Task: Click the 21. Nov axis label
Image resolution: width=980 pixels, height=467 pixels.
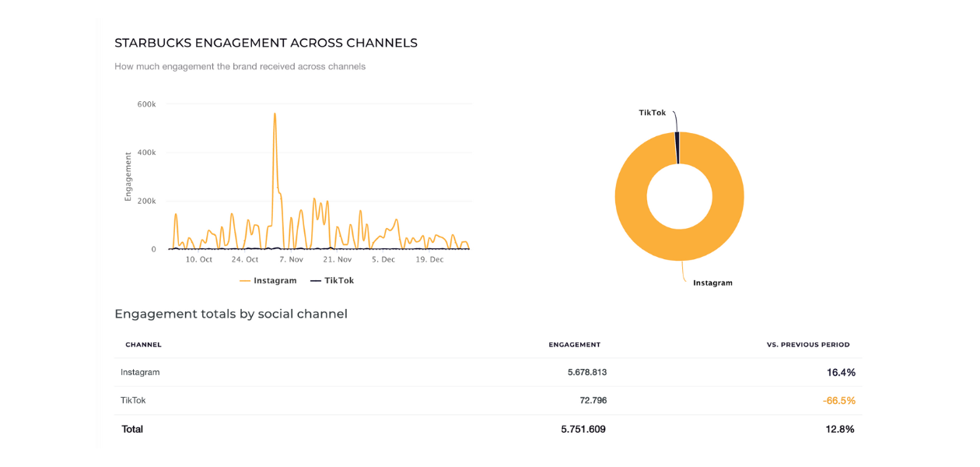Action: pyautogui.click(x=338, y=259)
